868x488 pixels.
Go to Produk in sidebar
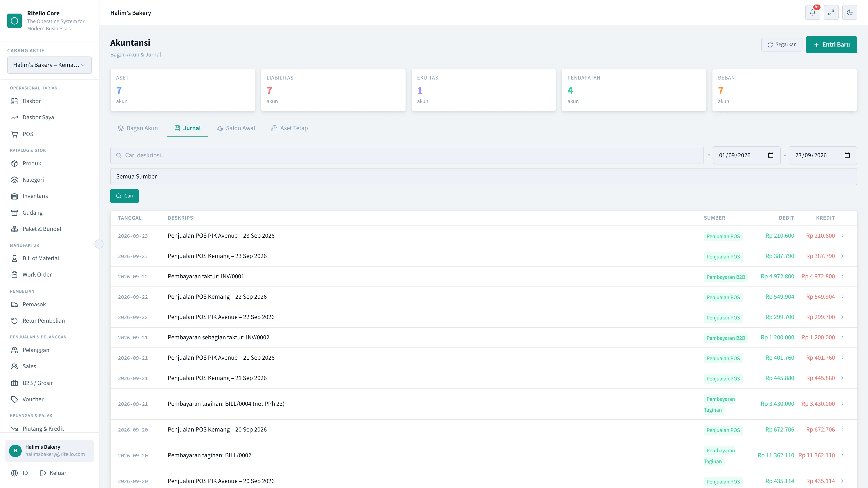pyautogui.click(x=50, y=163)
